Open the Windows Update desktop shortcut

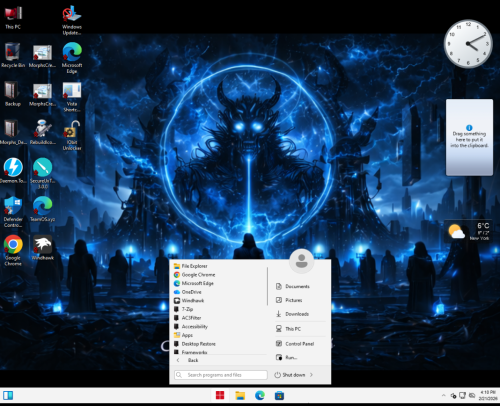(72, 20)
